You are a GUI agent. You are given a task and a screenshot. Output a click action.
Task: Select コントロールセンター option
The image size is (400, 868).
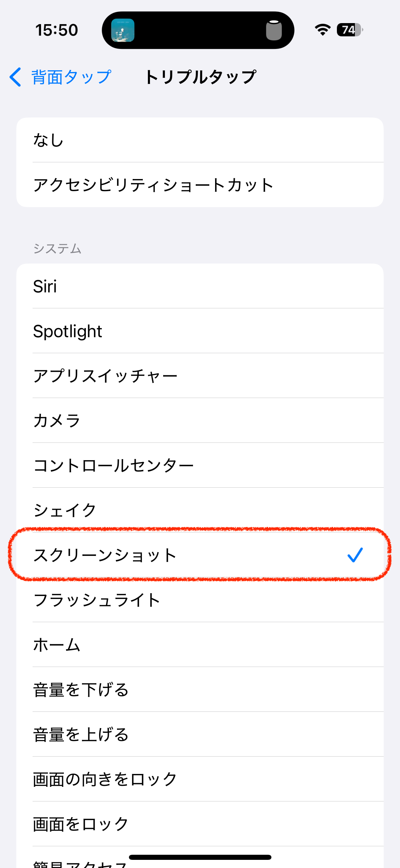200,465
